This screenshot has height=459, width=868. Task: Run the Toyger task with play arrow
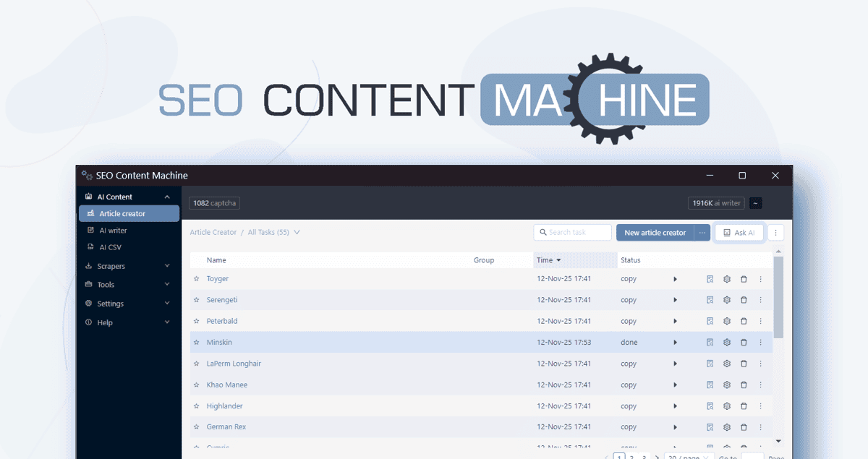[x=675, y=279]
